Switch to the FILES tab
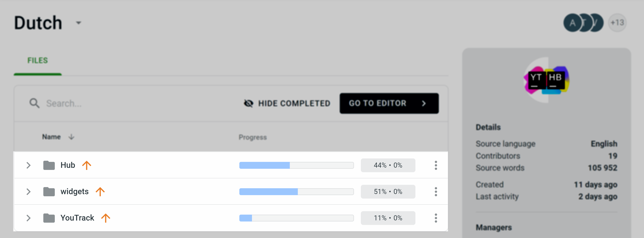 point(38,60)
